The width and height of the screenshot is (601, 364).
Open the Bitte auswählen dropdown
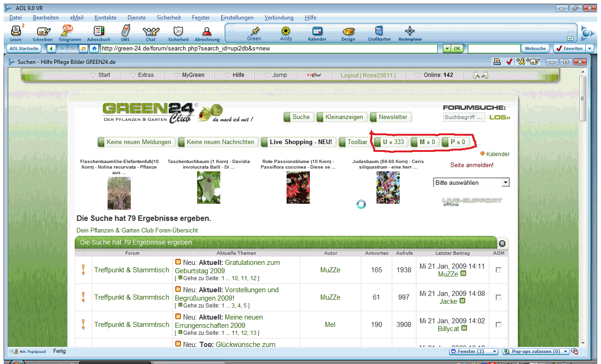coord(471,182)
